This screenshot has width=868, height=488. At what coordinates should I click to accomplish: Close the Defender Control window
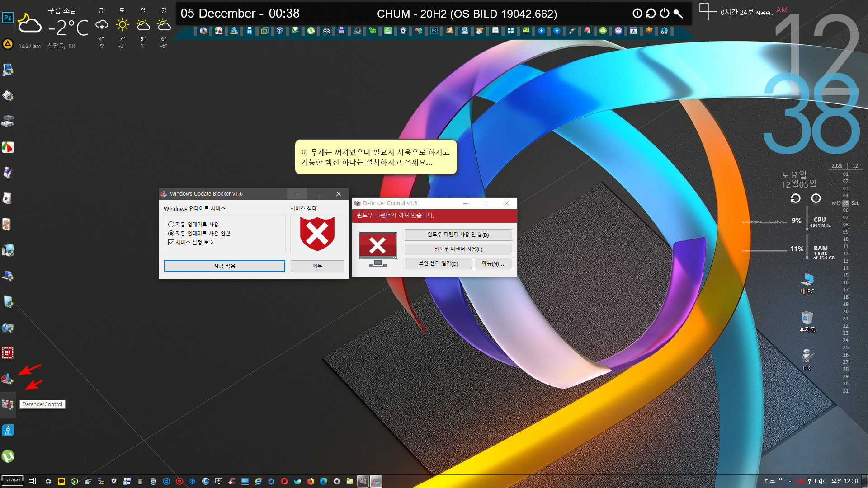click(507, 203)
